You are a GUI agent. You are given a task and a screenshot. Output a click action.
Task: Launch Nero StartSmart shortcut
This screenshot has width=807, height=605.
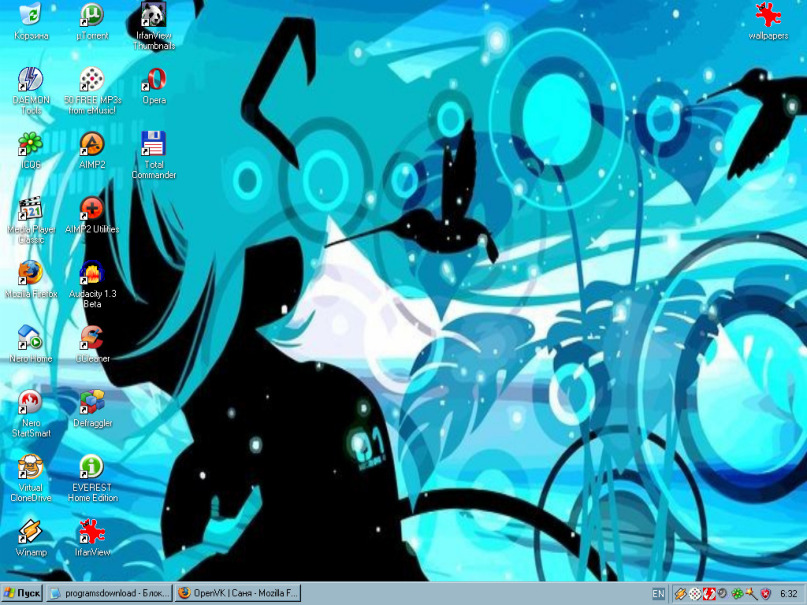pos(31,414)
